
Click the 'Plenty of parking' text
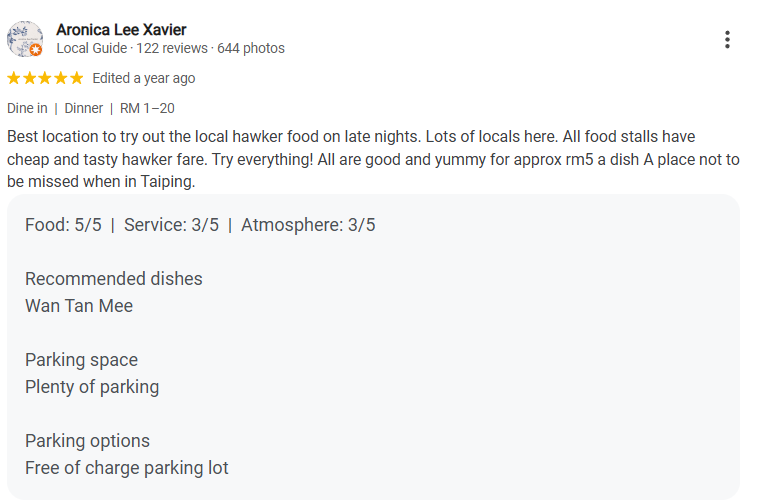92,387
